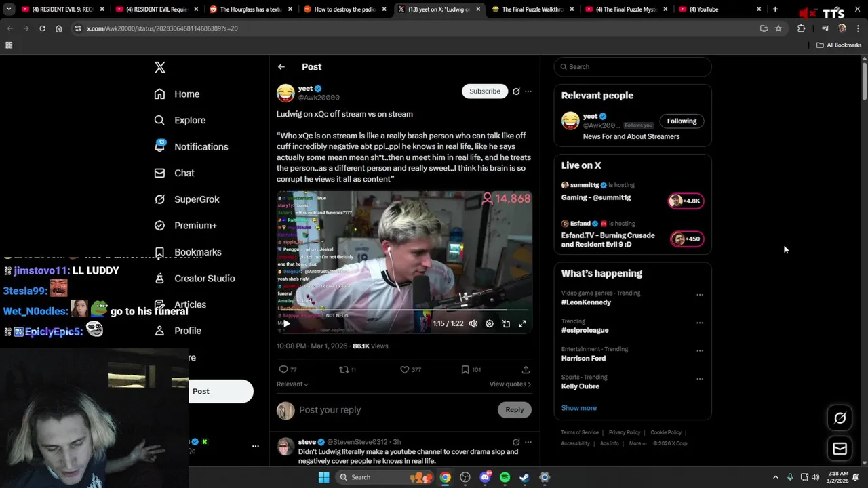The height and width of the screenshot is (488, 868).
Task: Open a new browser tab
Action: pyautogui.click(x=775, y=9)
